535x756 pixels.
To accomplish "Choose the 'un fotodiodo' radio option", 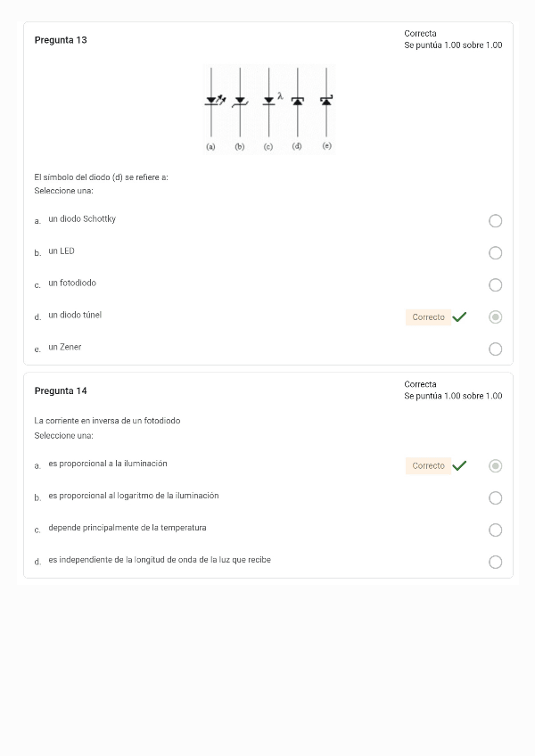I will (x=496, y=285).
